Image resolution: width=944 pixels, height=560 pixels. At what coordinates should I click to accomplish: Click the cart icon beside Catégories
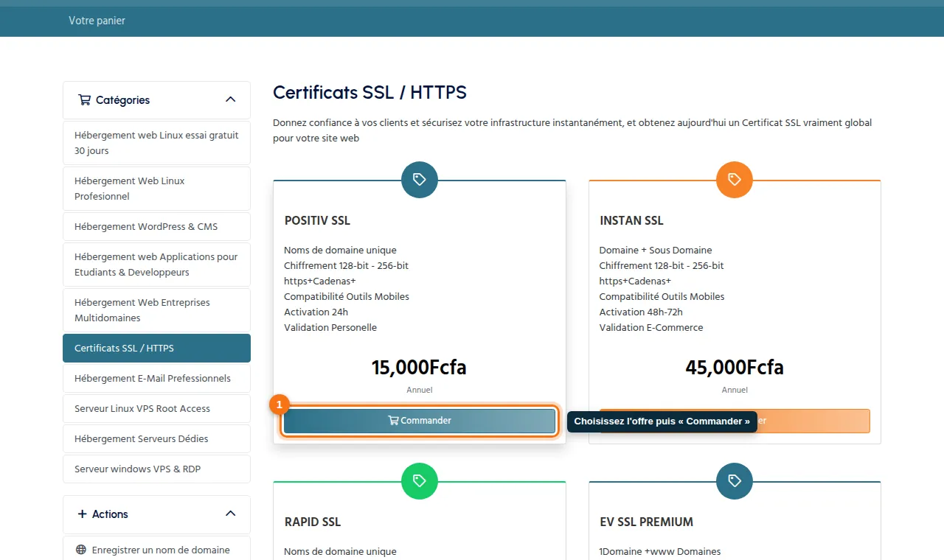coord(84,100)
